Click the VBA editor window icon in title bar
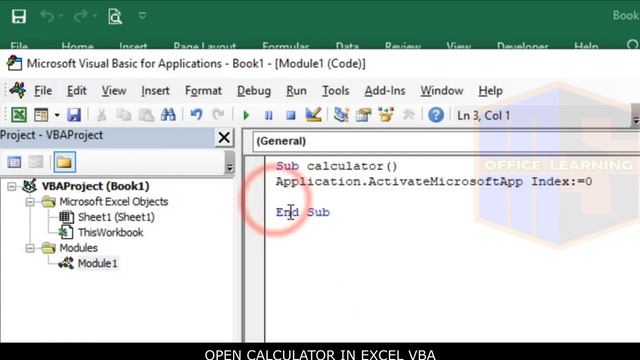The width and height of the screenshot is (640, 360). click(14, 64)
